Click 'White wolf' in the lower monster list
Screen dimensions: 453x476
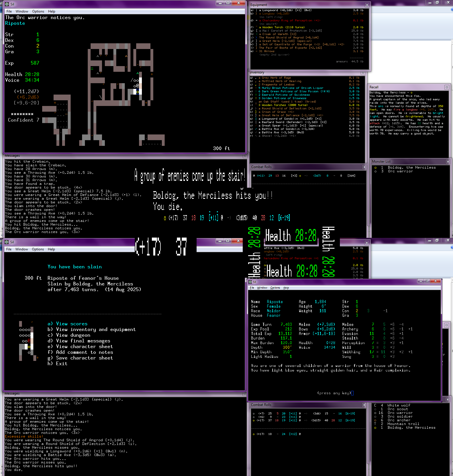pyautogui.click(x=399, y=405)
